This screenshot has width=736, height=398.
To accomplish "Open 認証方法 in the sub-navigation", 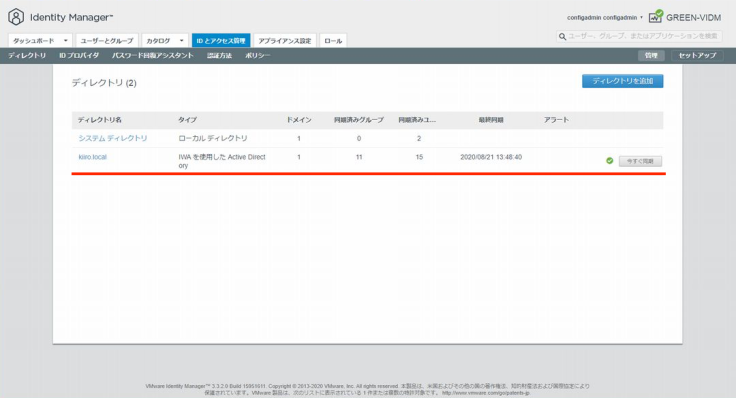I will pyautogui.click(x=219, y=55).
